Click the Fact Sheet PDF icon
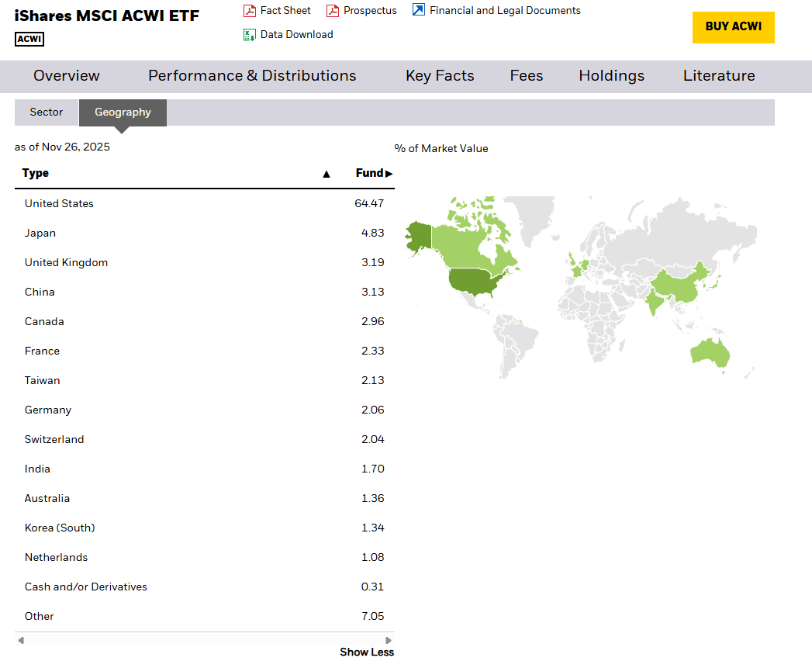 [x=250, y=11]
